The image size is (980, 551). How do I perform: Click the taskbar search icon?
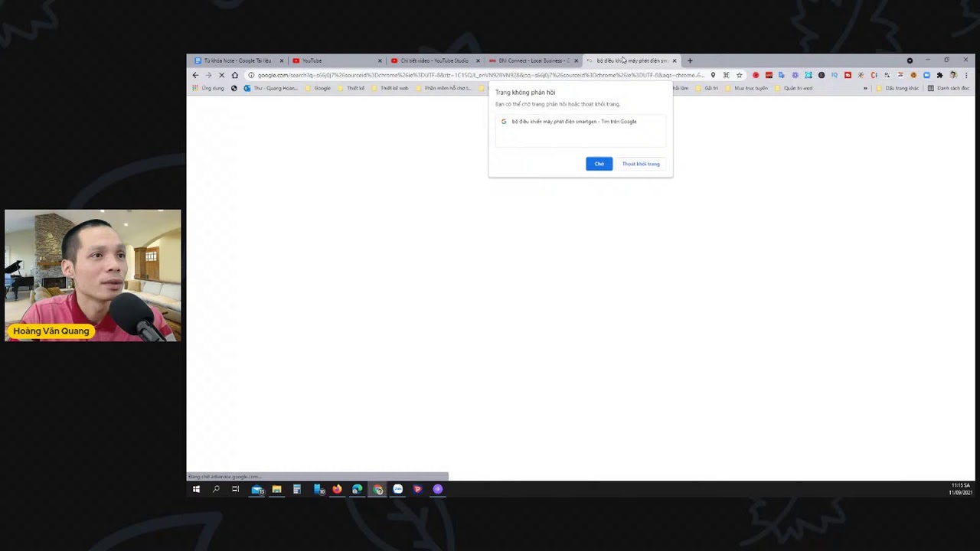pyautogui.click(x=216, y=489)
